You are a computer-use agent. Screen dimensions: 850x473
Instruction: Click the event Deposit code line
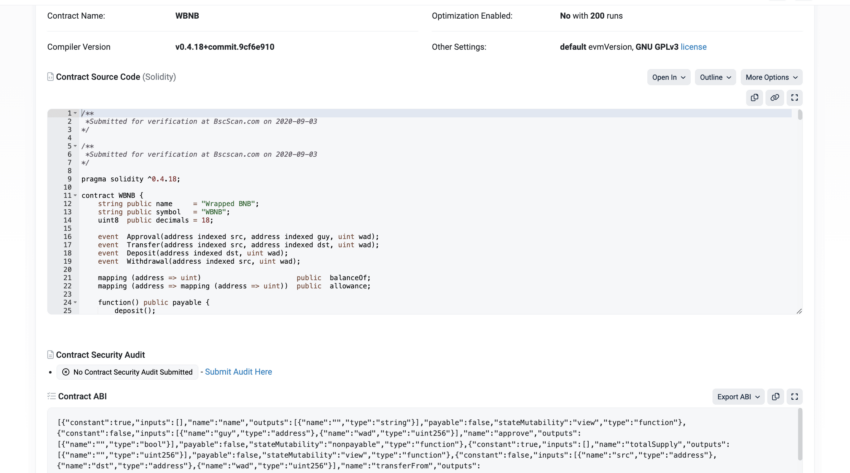tap(193, 253)
